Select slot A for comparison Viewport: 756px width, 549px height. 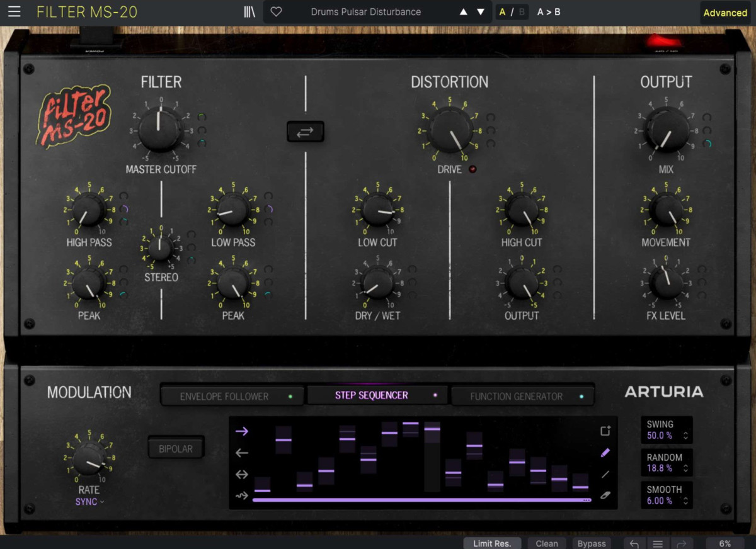click(502, 12)
